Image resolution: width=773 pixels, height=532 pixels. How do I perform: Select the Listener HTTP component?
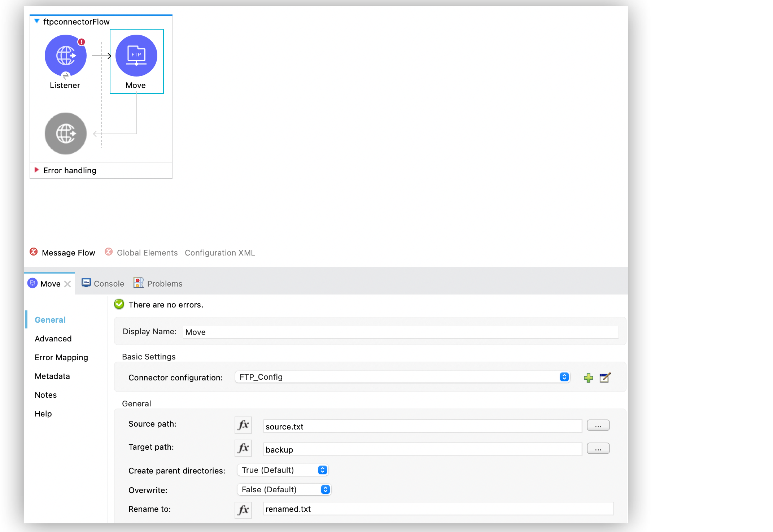click(65, 56)
